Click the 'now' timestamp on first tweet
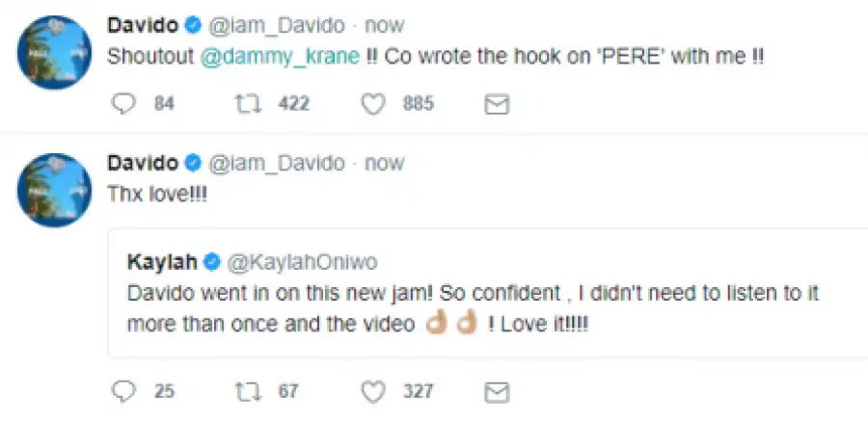Screen dimensions: 868x421 click(x=385, y=24)
